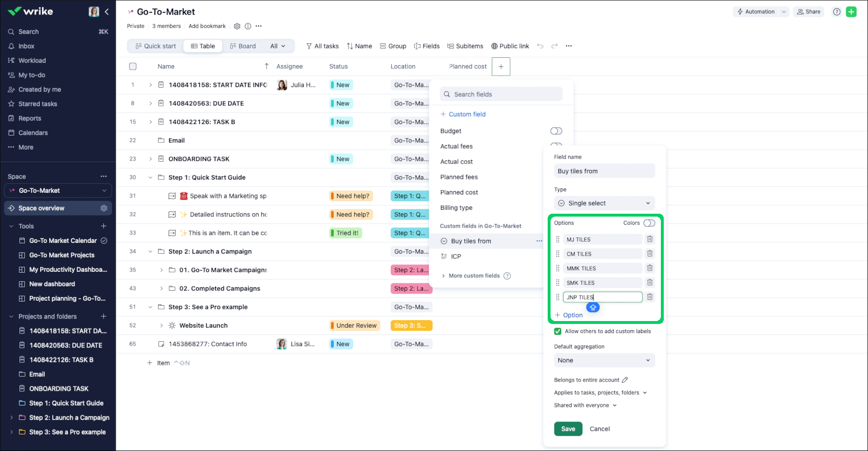Create a new Custom field

coord(463,114)
